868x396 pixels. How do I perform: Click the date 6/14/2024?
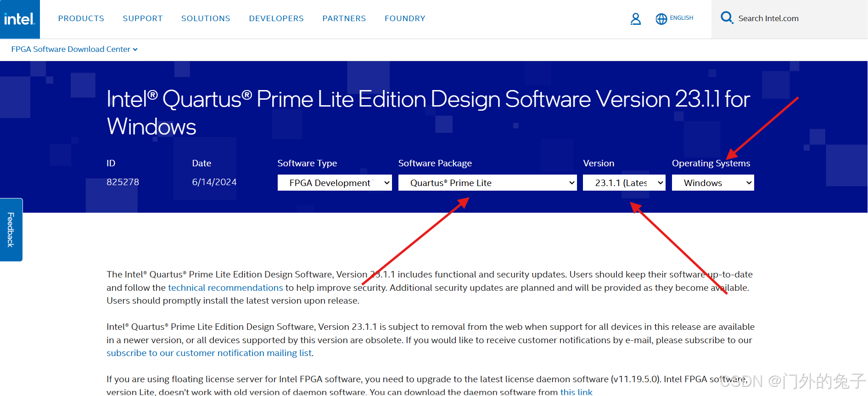click(214, 182)
